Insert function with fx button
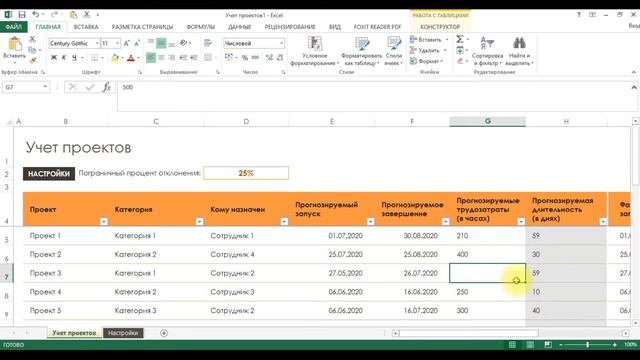This screenshot has height=360, width=640. click(x=107, y=87)
